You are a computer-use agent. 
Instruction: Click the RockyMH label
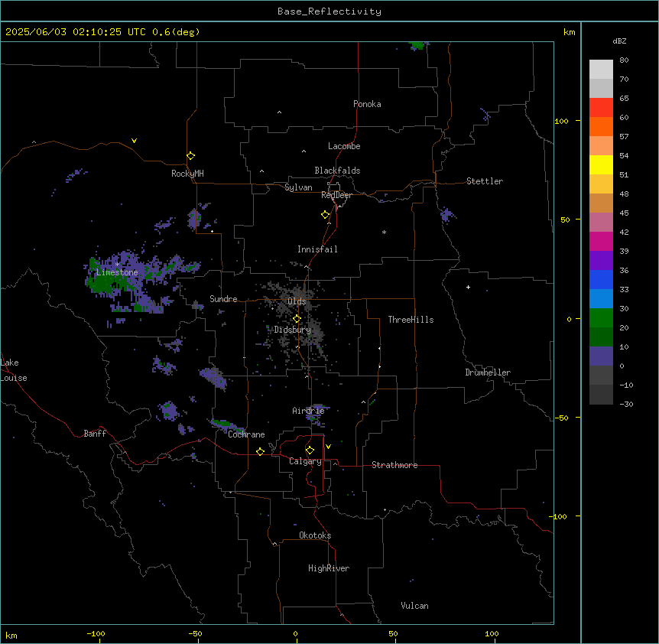(x=187, y=174)
